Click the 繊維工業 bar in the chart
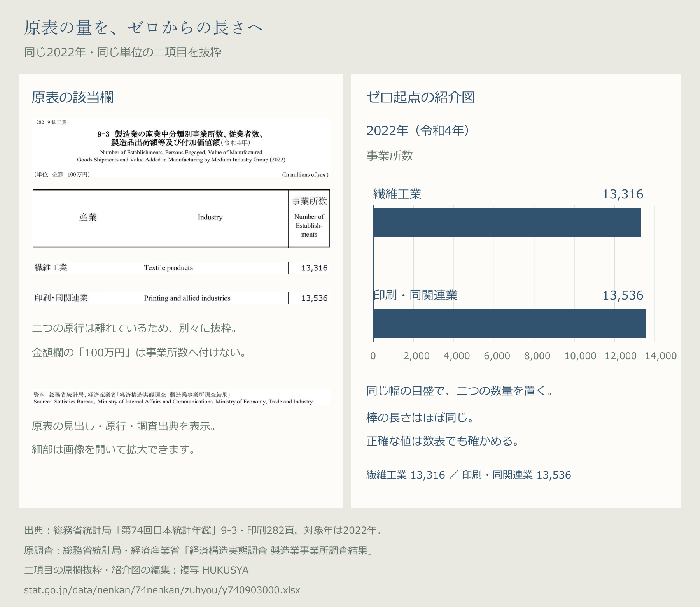 507,223
